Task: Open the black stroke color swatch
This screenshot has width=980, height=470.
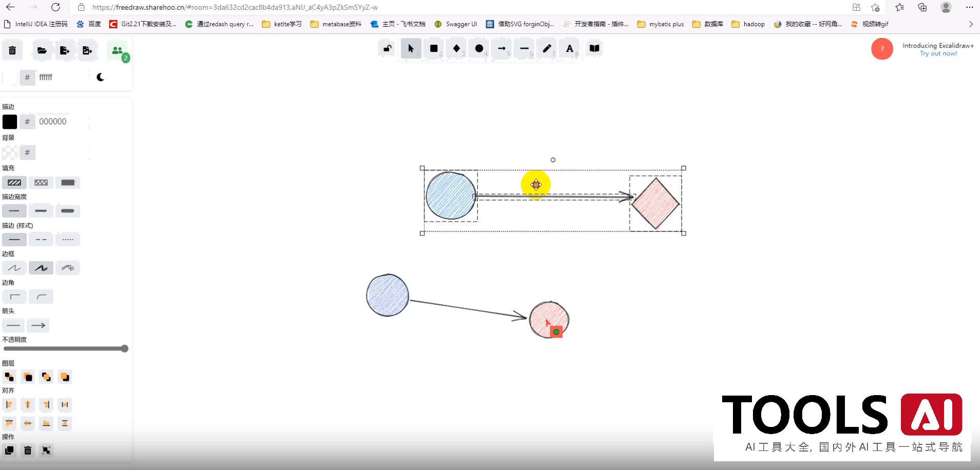Action: coord(10,122)
